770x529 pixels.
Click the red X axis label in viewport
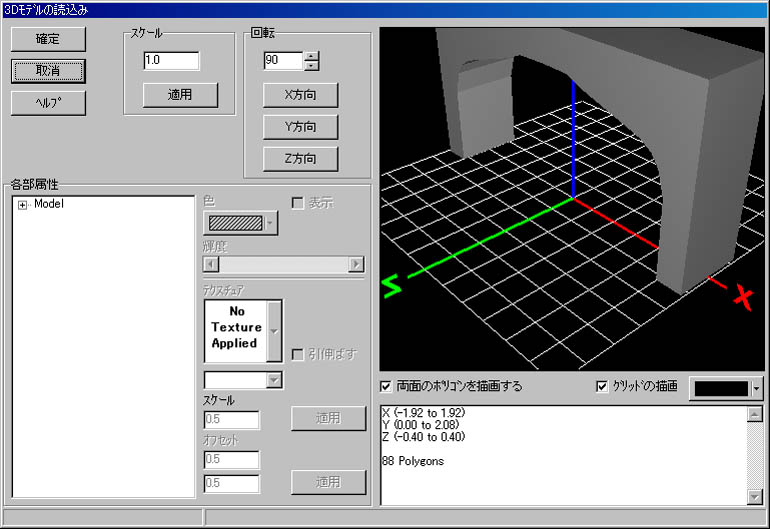tap(743, 297)
